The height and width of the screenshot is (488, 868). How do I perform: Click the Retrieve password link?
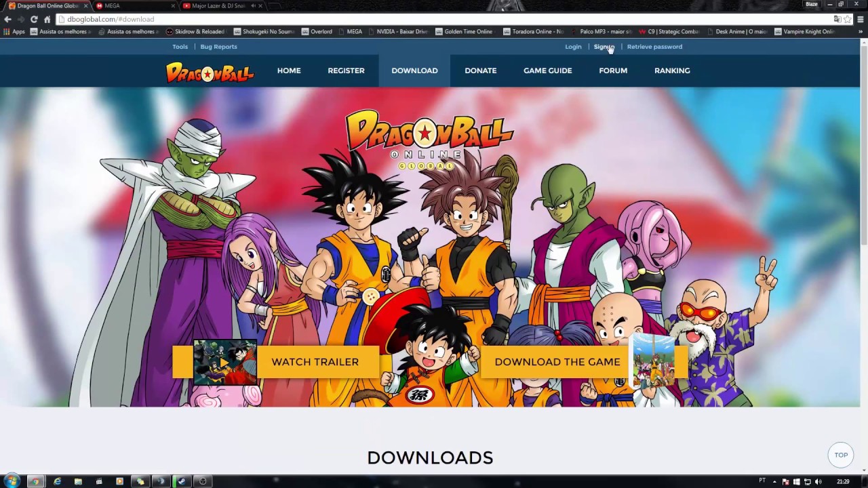pos(654,47)
